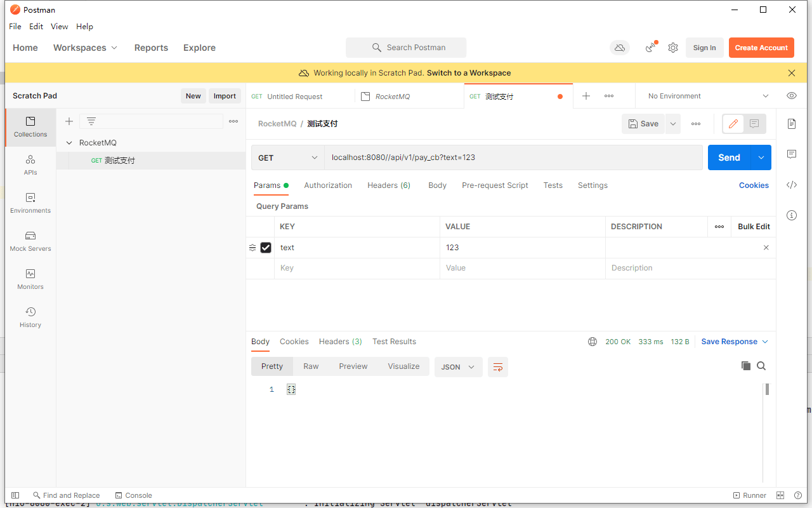The width and height of the screenshot is (812, 508).
Task: Open the Send button dropdown arrow
Action: tap(761, 157)
